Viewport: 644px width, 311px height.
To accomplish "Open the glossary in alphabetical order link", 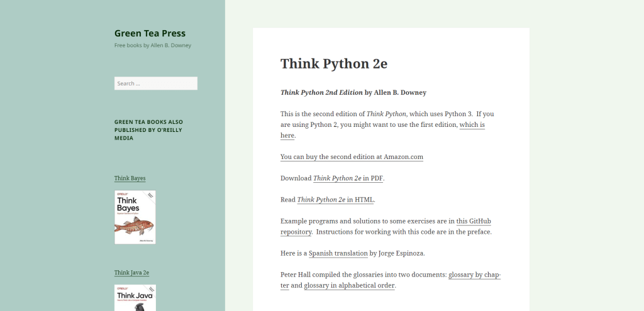I will pos(350,285).
